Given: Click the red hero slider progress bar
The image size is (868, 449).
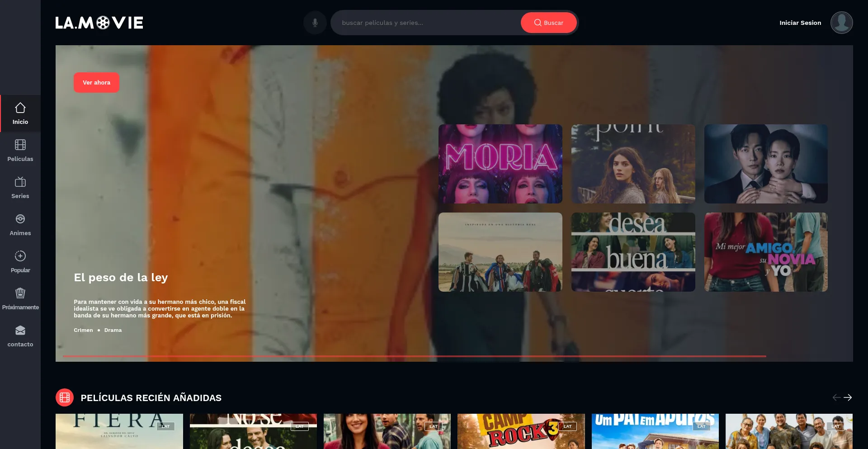Looking at the screenshot, I should point(414,356).
